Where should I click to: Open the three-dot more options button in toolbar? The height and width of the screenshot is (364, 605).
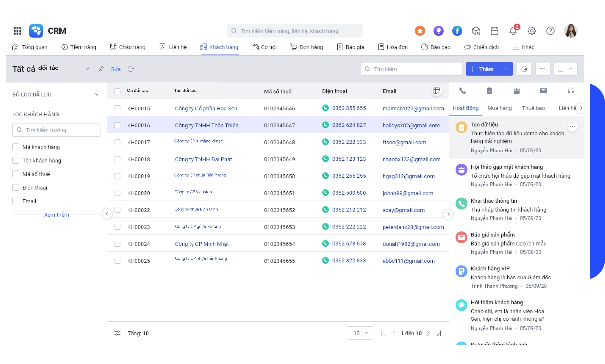[543, 69]
